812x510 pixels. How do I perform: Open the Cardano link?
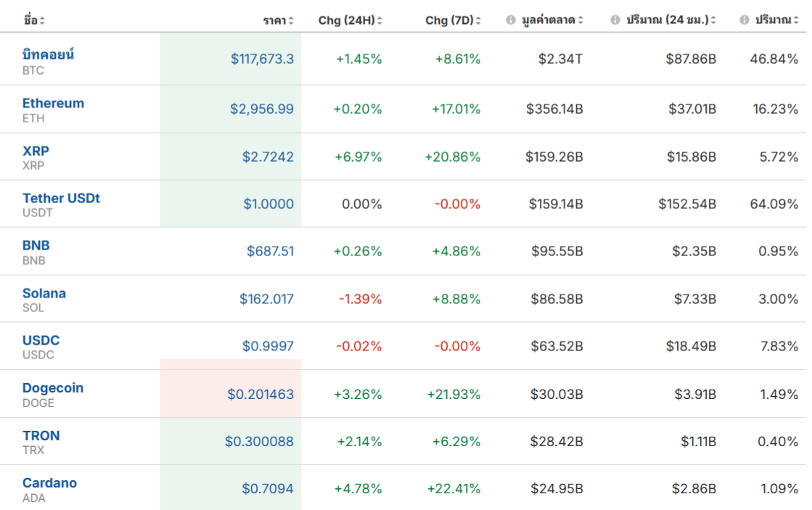click(50, 482)
